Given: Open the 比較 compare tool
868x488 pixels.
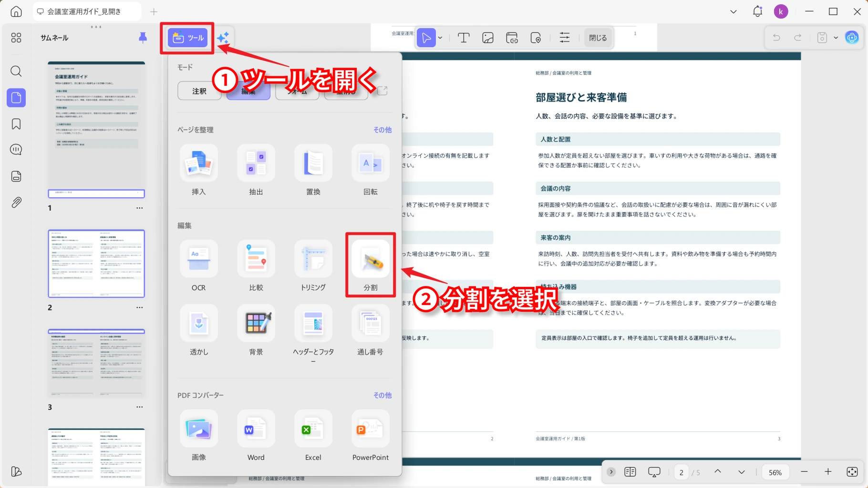Looking at the screenshot, I should 256,266.
